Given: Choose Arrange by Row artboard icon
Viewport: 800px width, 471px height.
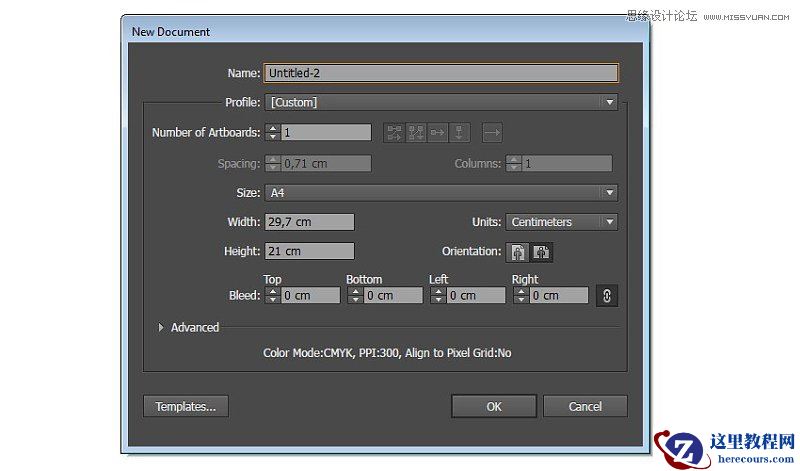Looking at the screenshot, I should point(438,132).
